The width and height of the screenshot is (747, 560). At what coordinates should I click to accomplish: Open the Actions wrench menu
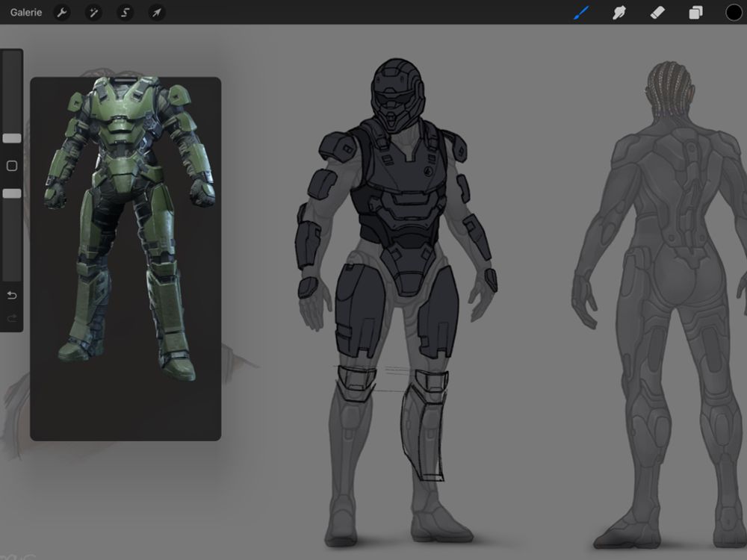(62, 13)
